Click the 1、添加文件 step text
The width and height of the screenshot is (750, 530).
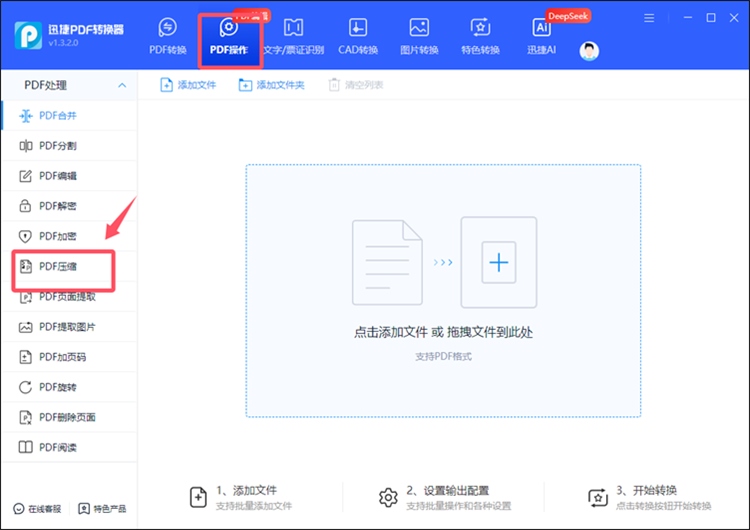pos(246,490)
